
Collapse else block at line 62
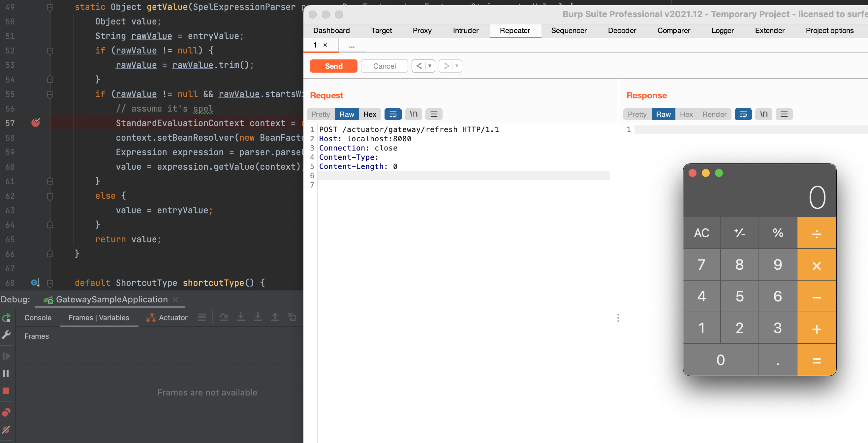[x=50, y=196]
